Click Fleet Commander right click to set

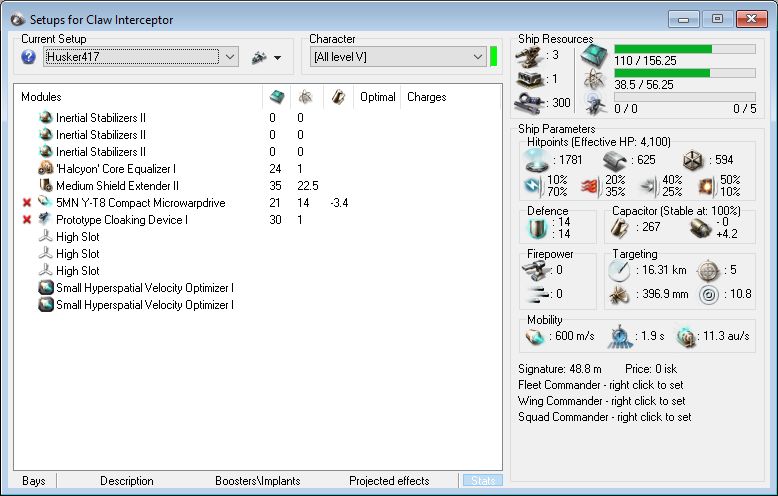[600, 385]
